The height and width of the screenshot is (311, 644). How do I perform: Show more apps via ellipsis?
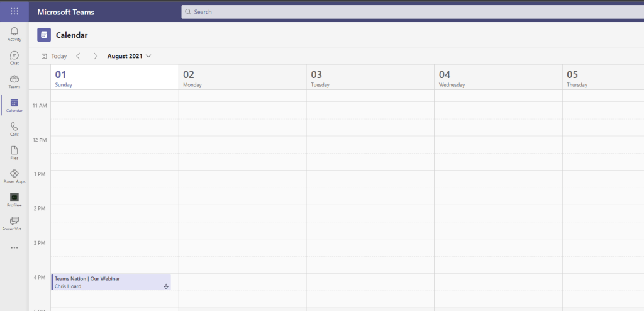point(14,248)
